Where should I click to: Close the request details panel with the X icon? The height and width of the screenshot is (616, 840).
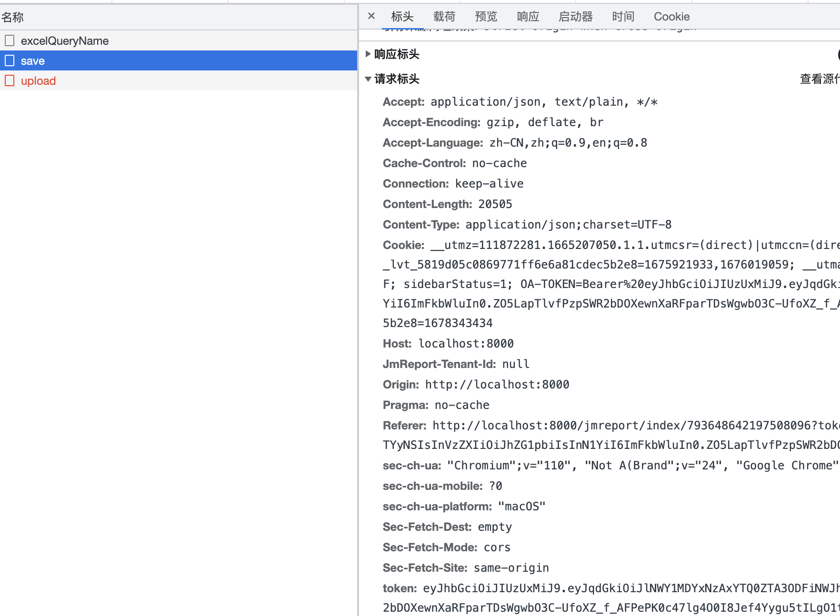click(371, 16)
